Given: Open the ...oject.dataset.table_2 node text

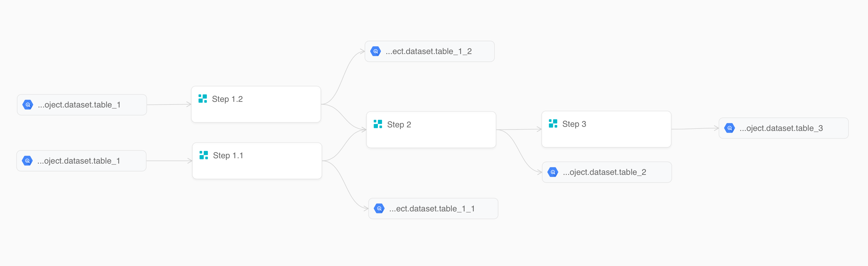Looking at the screenshot, I should (x=605, y=172).
